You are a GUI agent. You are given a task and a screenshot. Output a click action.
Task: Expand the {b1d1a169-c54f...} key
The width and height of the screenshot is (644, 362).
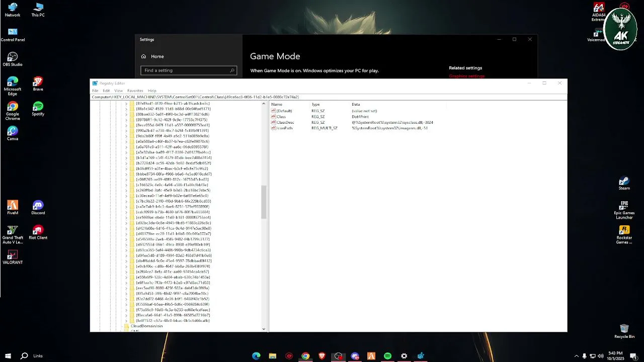tap(126, 157)
